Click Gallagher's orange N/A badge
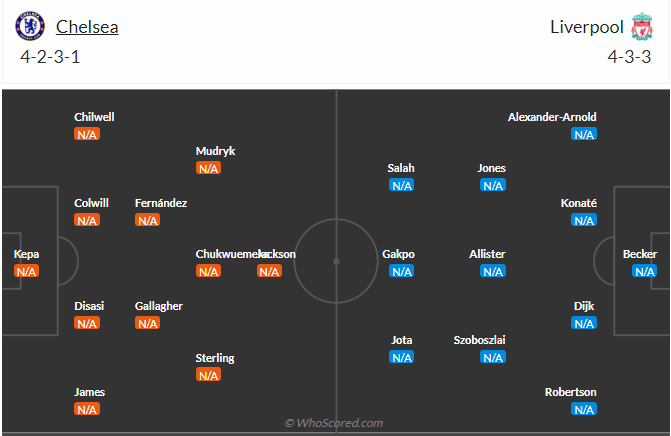671x436 pixels. (x=148, y=323)
